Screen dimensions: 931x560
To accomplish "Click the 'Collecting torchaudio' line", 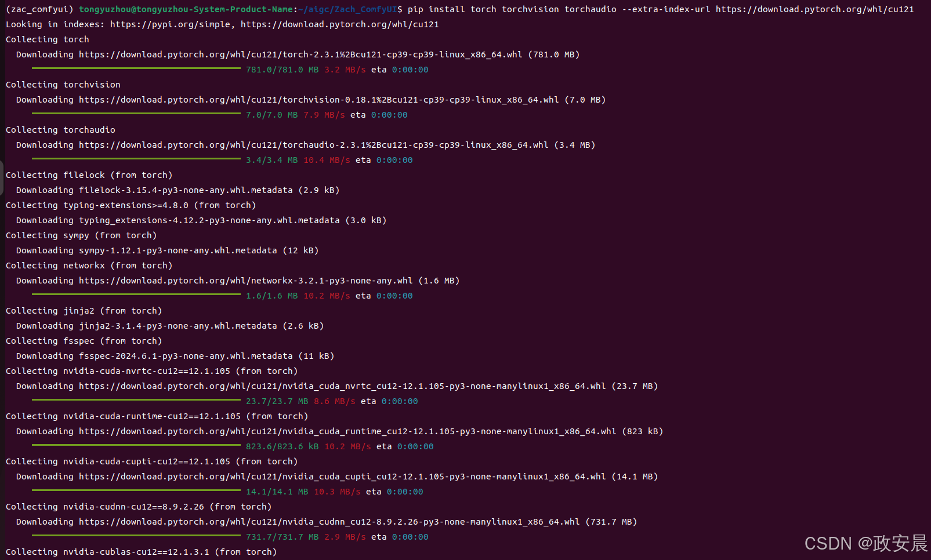I will (60, 130).
